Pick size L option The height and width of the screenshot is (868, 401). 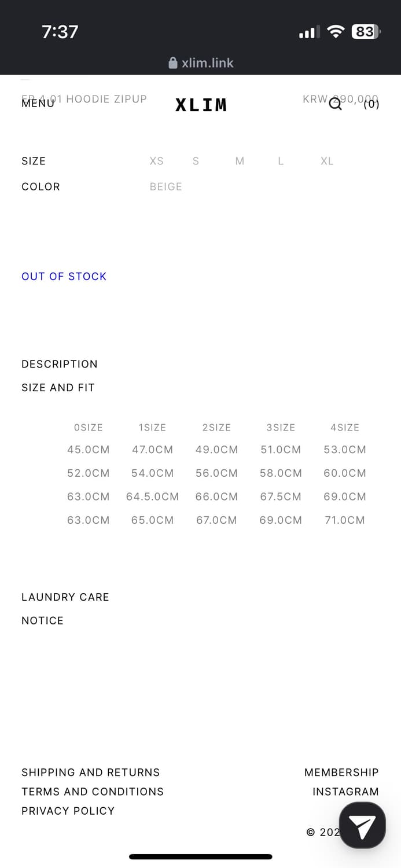click(x=281, y=161)
